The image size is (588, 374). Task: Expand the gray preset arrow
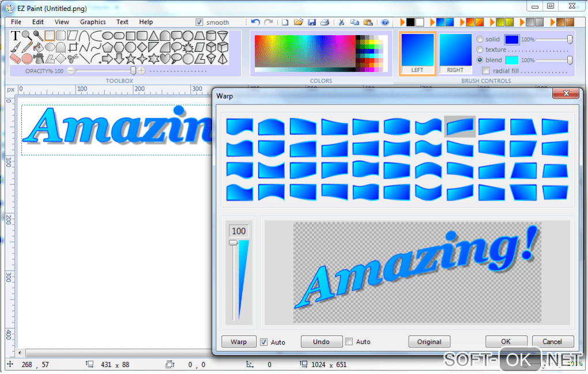click(x=522, y=22)
